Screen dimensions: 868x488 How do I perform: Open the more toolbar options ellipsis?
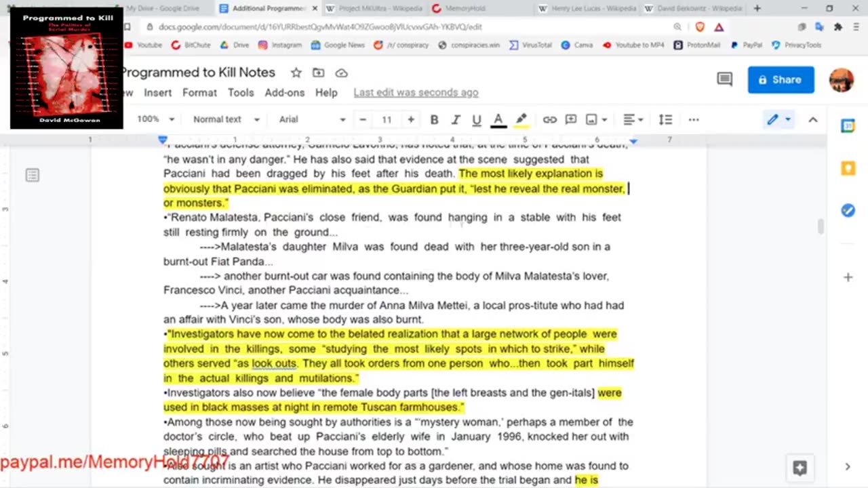coord(693,119)
